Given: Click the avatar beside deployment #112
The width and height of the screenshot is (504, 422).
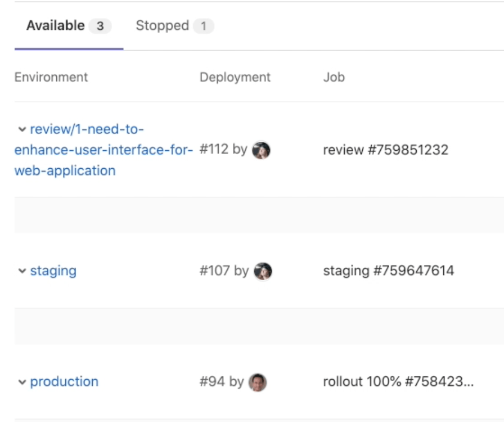Looking at the screenshot, I should pos(261,150).
